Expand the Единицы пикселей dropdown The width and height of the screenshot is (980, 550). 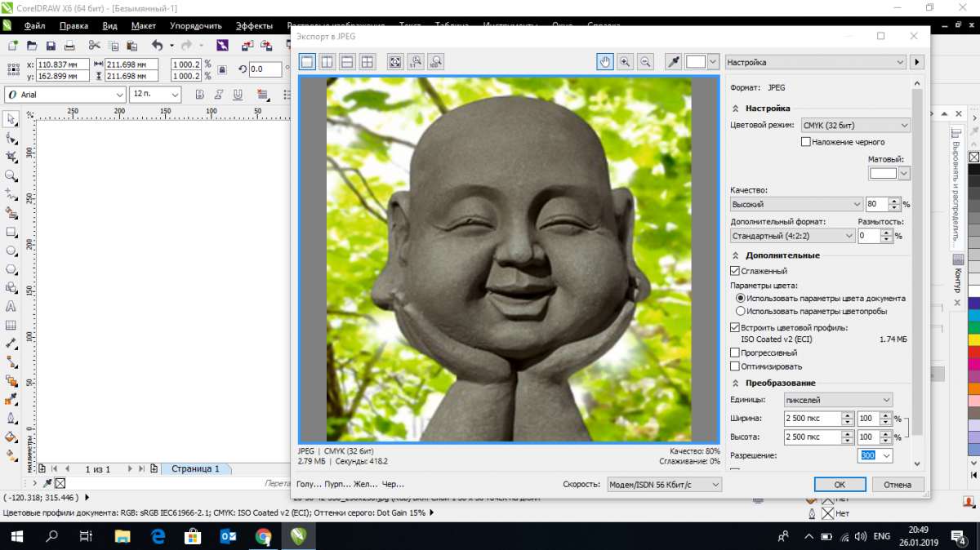click(x=836, y=400)
